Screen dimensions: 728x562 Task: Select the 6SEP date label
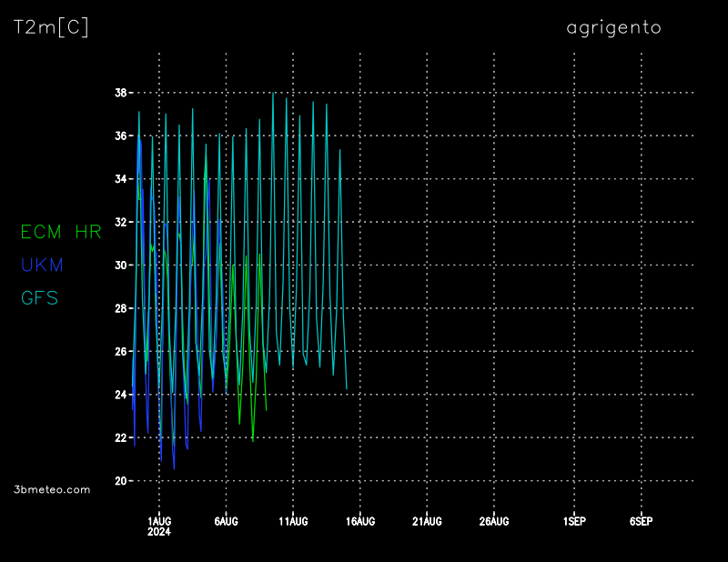pyautogui.click(x=641, y=521)
